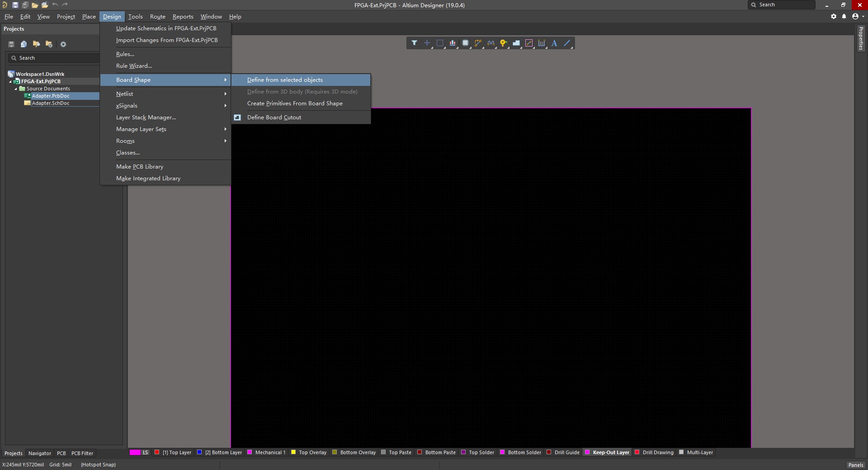Click Make PCB Library menu entry
The image size is (868, 470).
tap(165, 166)
